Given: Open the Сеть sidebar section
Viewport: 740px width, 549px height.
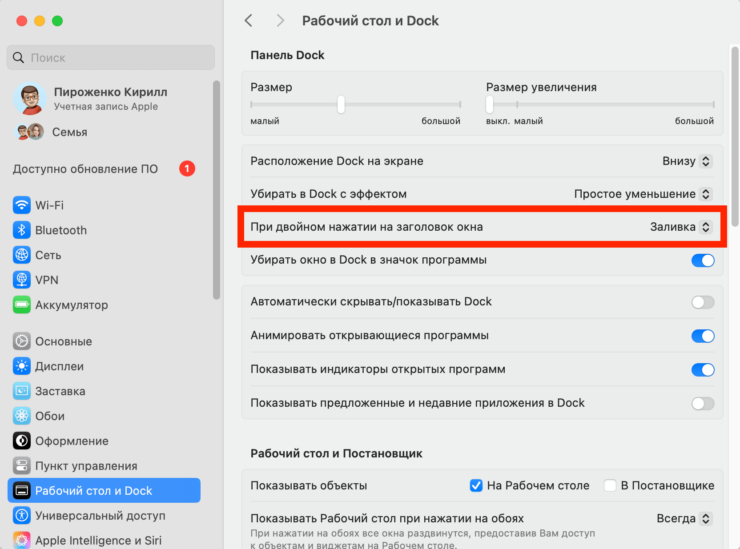Looking at the screenshot, I should point(48,255).
